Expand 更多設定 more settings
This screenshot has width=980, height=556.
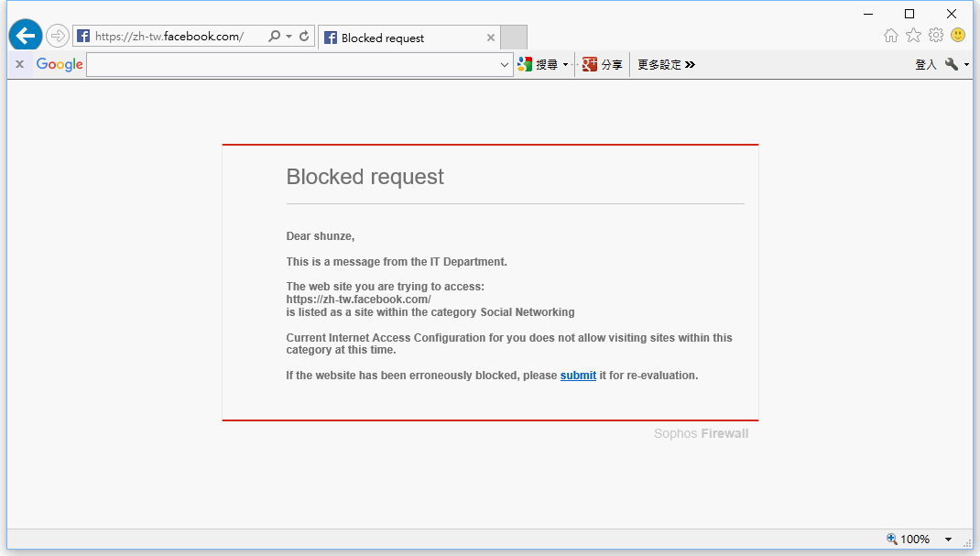pyautogui.click(x=666, y=64)
